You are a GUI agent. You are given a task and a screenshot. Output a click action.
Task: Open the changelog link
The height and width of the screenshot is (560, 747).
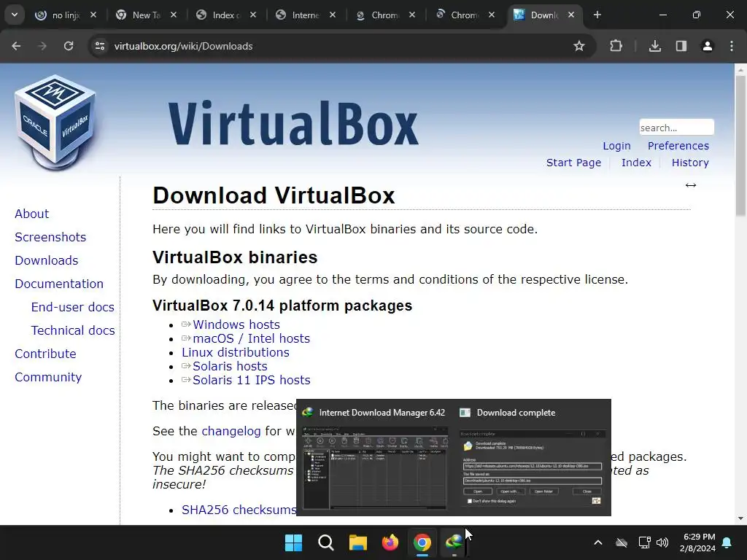[231, 432]
